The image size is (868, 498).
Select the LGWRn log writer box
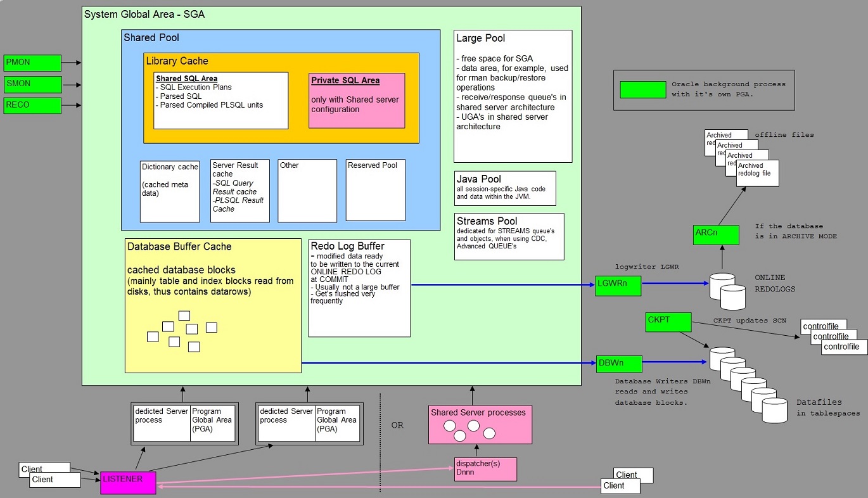618,286
